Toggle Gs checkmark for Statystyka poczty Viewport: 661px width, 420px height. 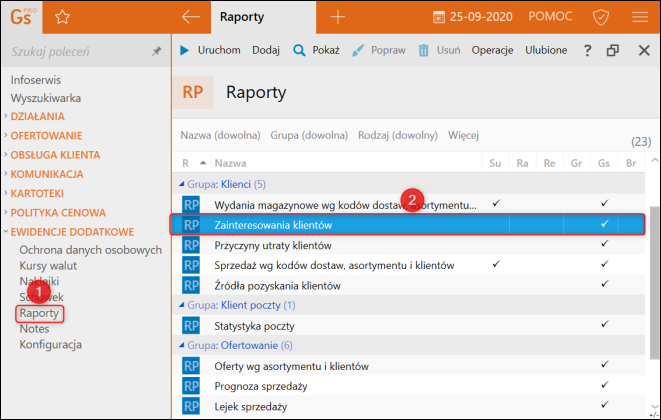click(605, 324)
